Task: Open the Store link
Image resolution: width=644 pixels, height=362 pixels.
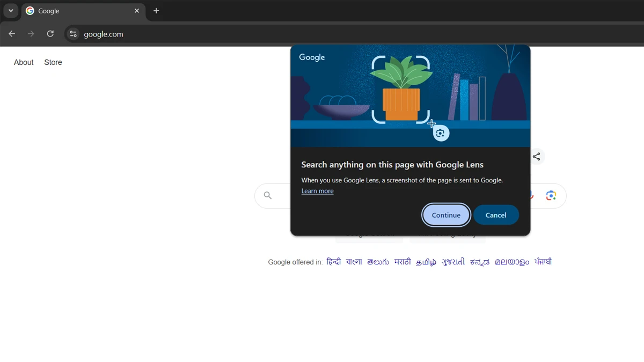Action: click(x=53, y=62)
